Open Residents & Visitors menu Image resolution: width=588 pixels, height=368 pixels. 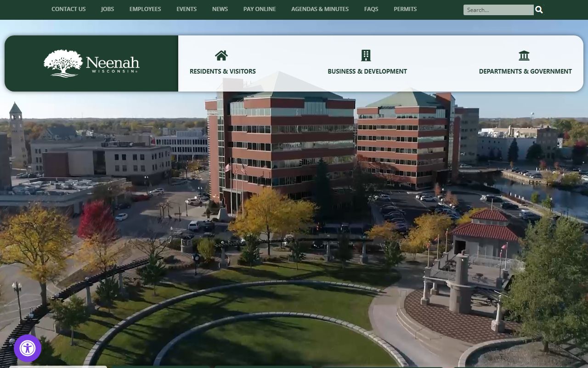(x=223, y=71)
